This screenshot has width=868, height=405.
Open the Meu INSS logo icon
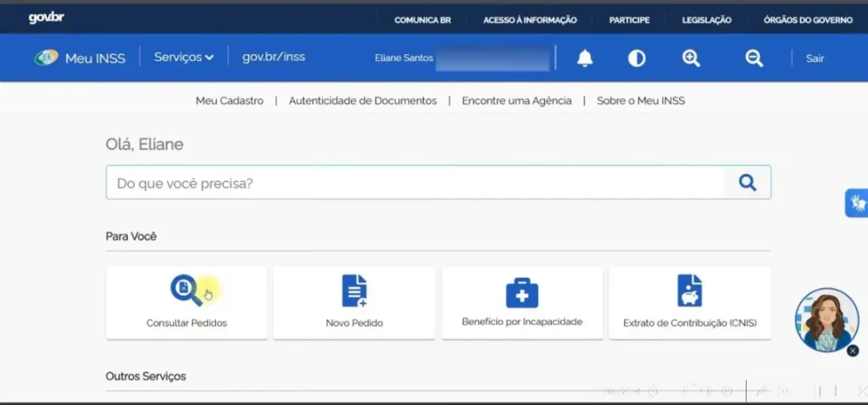click(46, 58)
